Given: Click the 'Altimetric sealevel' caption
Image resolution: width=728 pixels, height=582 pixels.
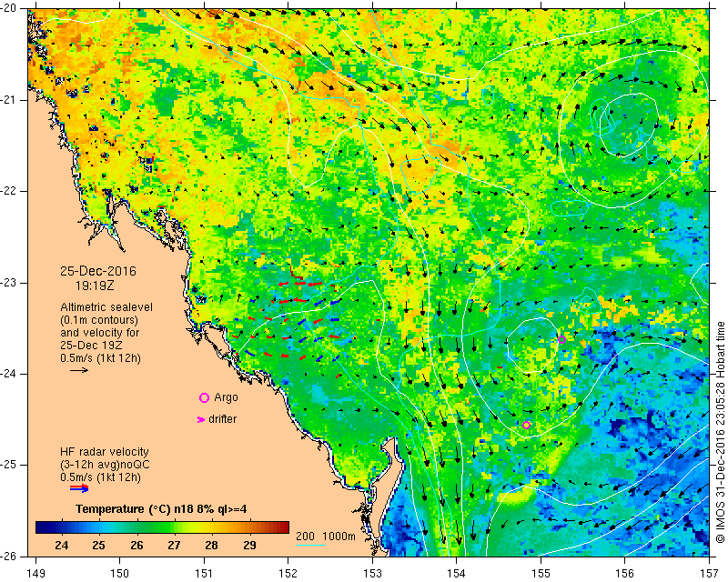Looking at the screenshot, I should click(x=106, y=307).
